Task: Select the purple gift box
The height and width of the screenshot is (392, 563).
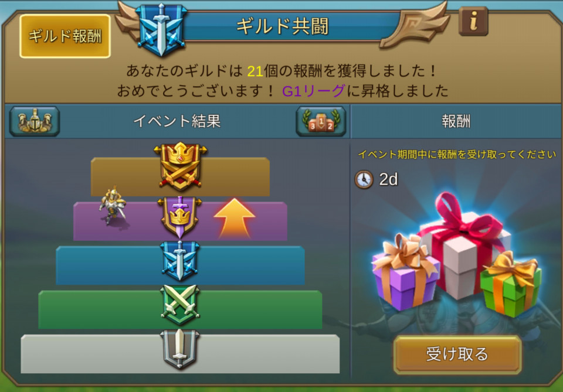Action: [x=405, y=273]
